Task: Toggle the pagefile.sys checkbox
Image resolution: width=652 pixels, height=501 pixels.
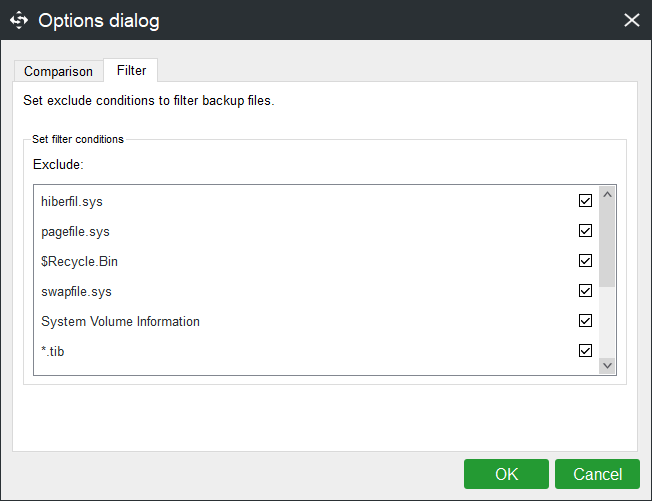Action: (585, 231)
